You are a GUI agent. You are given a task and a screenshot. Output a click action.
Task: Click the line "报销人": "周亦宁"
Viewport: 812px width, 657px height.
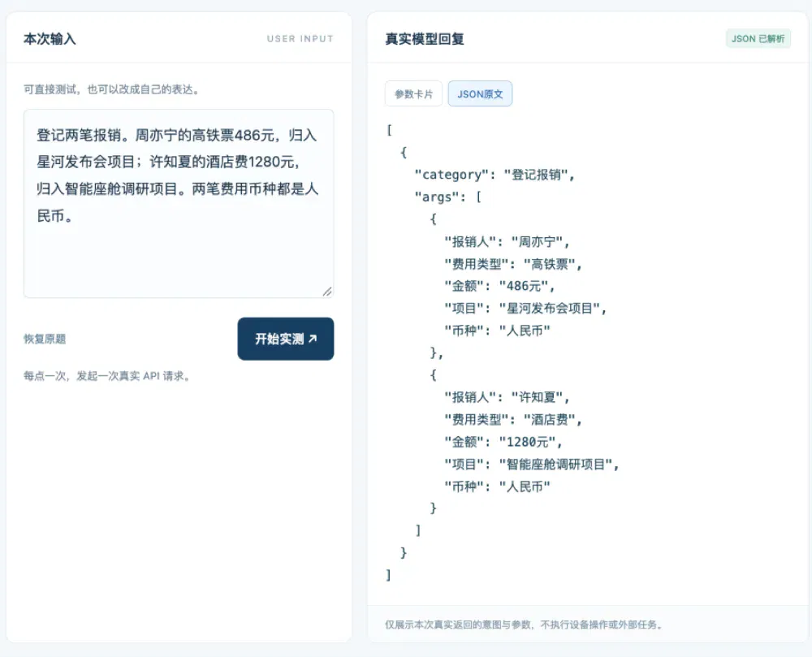(x=507, y=242)
